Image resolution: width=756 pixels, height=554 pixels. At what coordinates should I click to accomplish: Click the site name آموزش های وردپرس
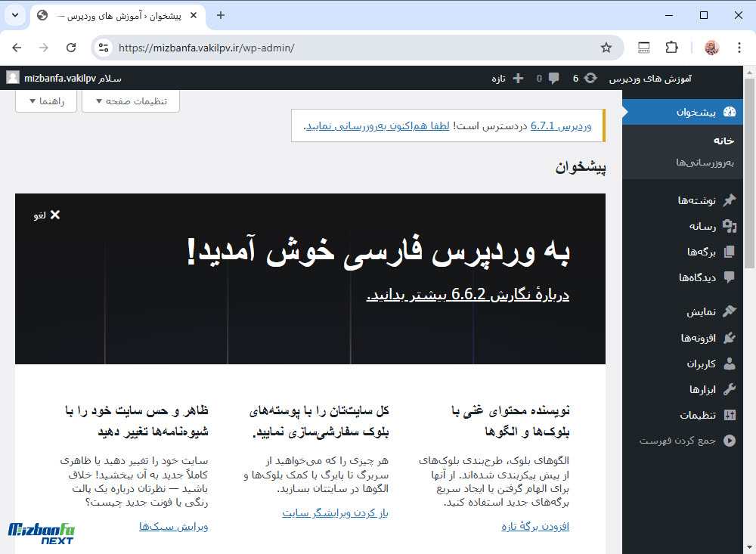[x=650, y=78]
